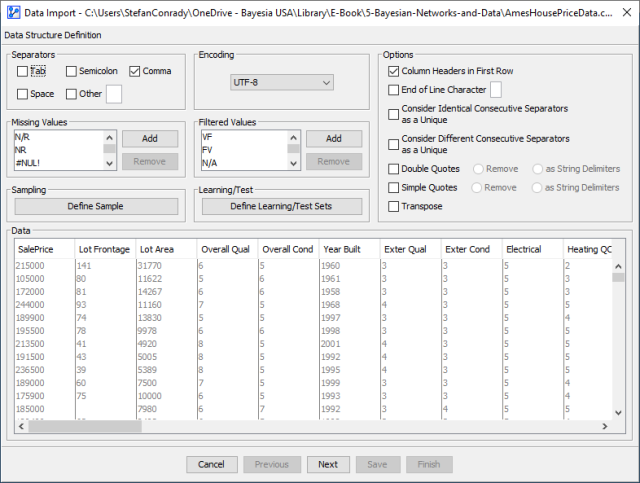Select N/A in Filtered Values list
The height and width of the screenshot is (483, 640).
pyautogui.click(x=244, y=163)
